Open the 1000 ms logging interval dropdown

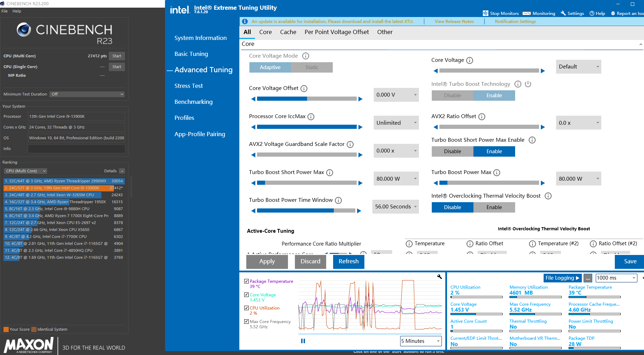tap(617, 278)
